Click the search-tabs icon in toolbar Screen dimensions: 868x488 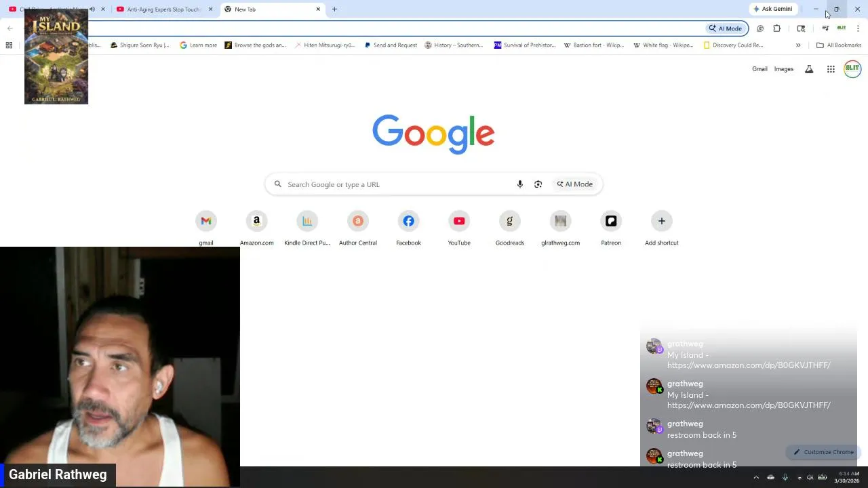point(801,28)
